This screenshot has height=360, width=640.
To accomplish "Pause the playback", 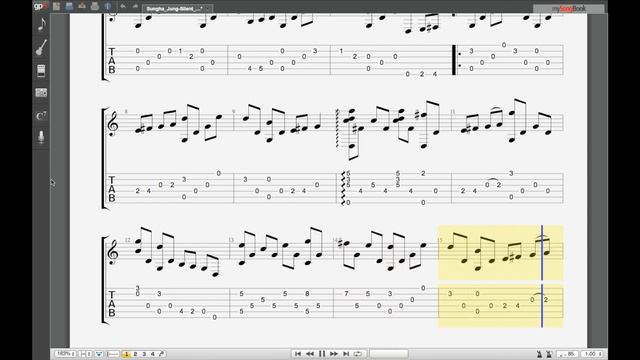I will pos(322,353).
